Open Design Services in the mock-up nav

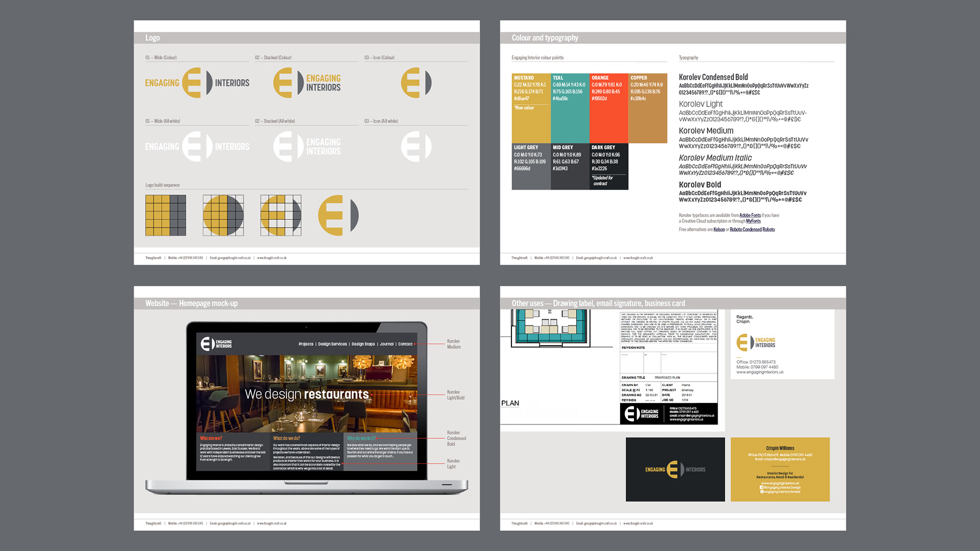[x=332, y=344]
